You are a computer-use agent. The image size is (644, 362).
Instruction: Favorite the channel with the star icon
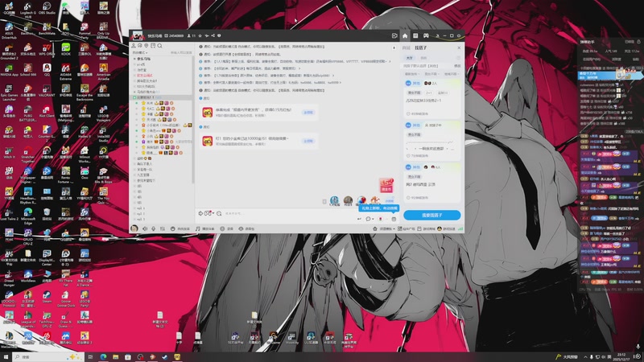point(200,35)
